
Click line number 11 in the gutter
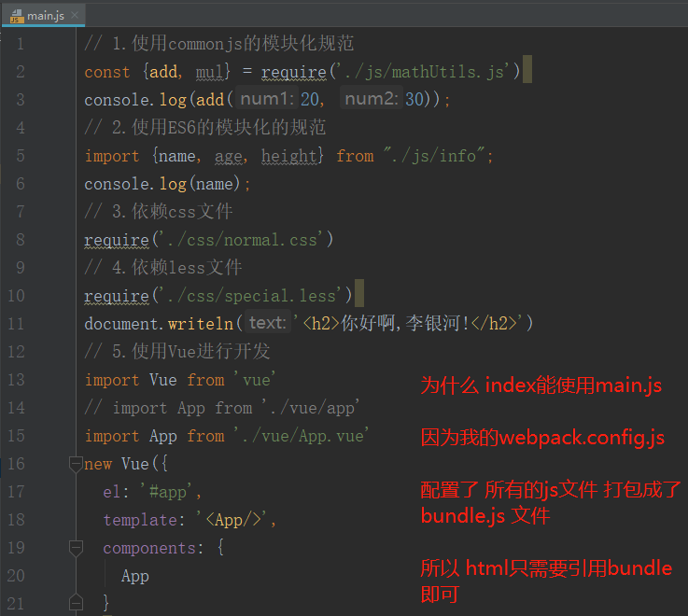pos(16,324)
